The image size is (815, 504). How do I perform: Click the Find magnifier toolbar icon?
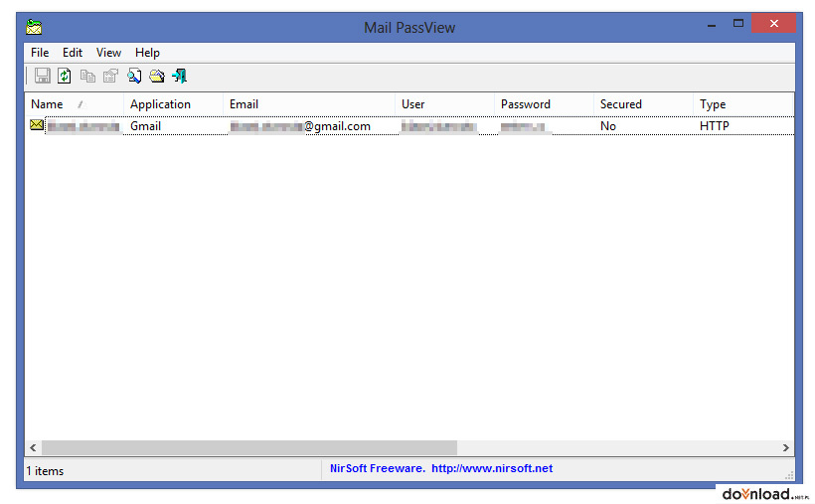[x=134, y=76]
